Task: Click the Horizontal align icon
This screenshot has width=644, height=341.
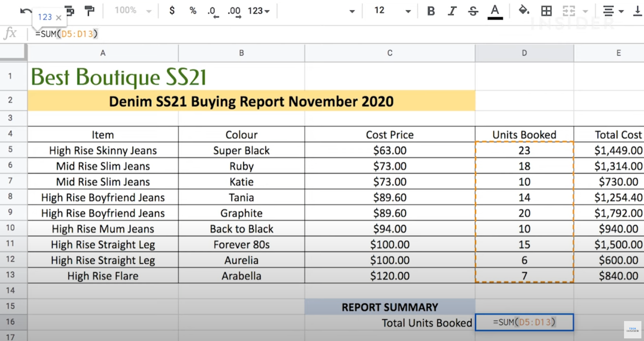Action: tap(609, 11)
